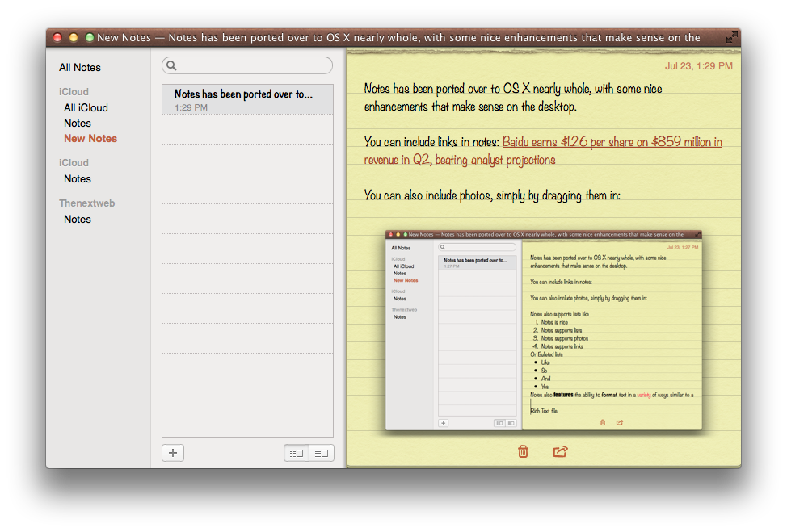Click the plus button to add note
The image size is (787, 532).
point(173,453)
